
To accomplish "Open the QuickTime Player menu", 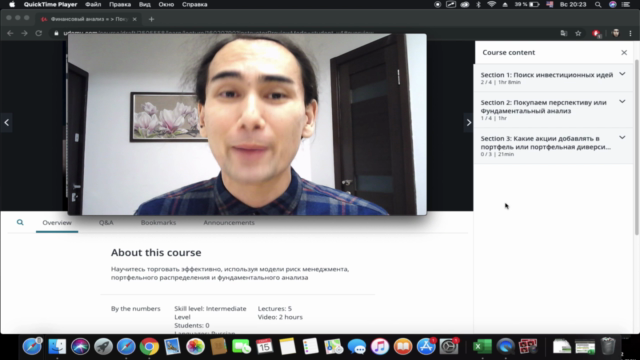I will pos(50,4).
